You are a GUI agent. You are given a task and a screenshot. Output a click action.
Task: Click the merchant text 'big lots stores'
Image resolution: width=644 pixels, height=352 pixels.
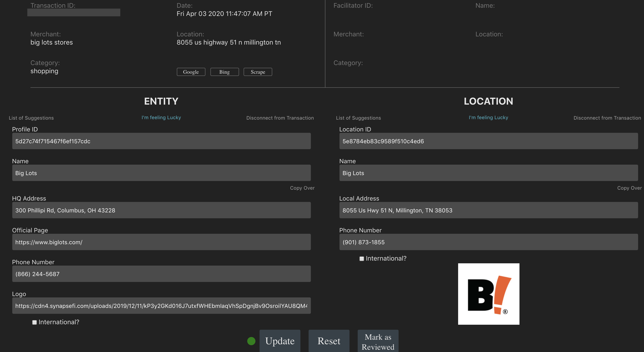pos(52,42)
